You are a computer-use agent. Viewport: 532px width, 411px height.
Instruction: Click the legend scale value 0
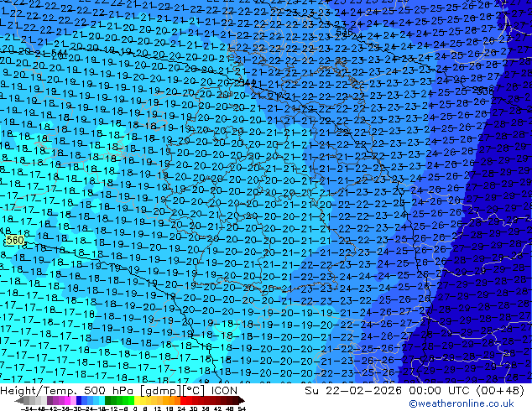[135, 408]
